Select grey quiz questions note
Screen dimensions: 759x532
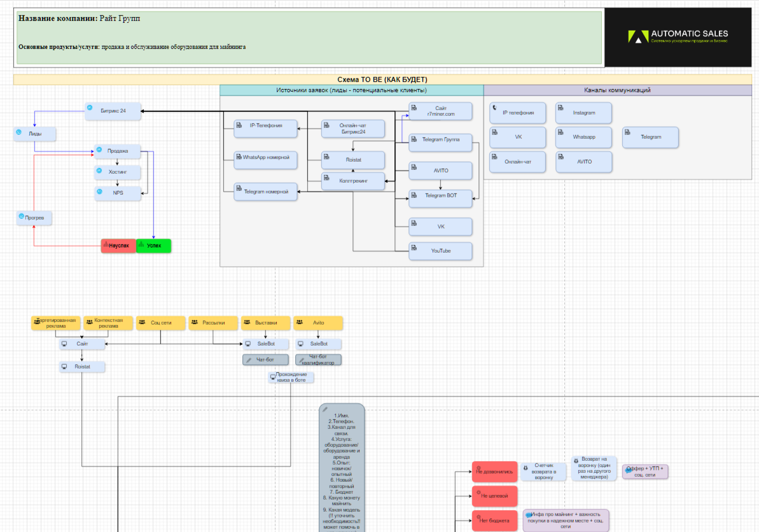tap(342, 468)
